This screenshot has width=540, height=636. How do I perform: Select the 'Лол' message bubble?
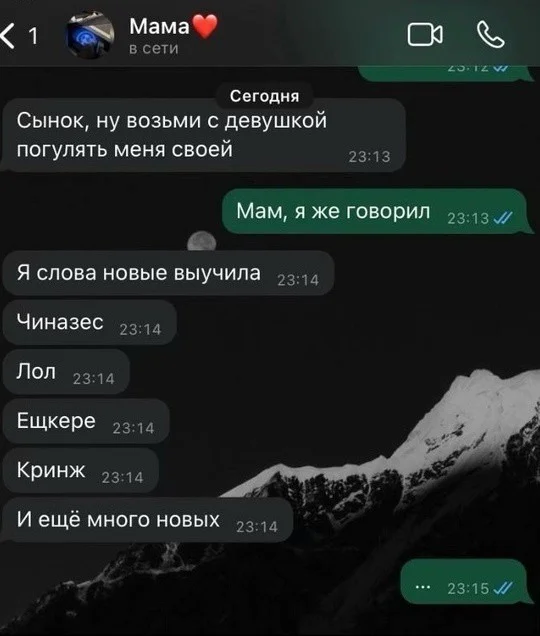coord(66,372)
